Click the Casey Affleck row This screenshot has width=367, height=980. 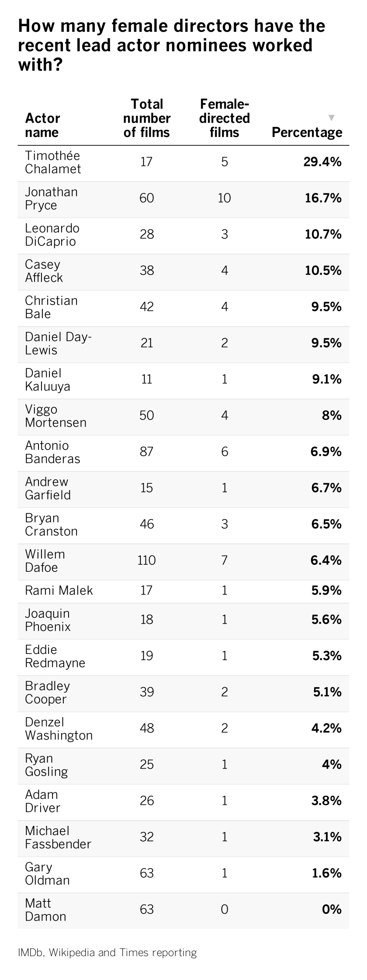183,271
